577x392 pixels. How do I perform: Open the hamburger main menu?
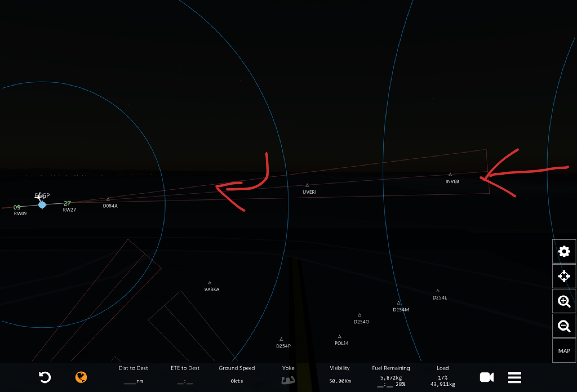(x=514, y=377)
